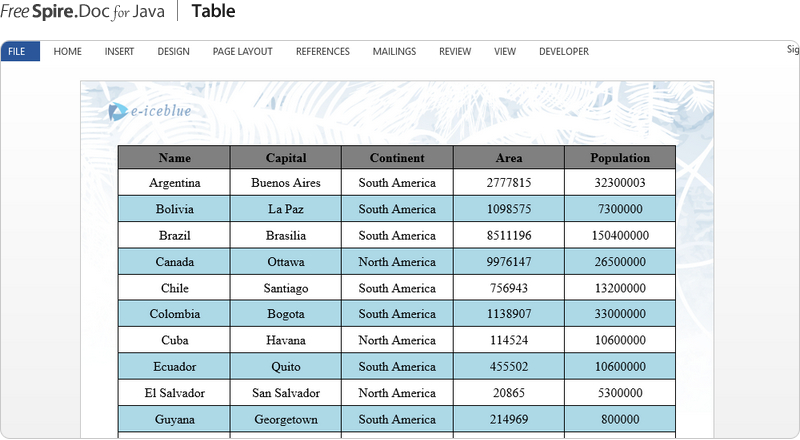Select the Colombia cell

coord(174,314)
